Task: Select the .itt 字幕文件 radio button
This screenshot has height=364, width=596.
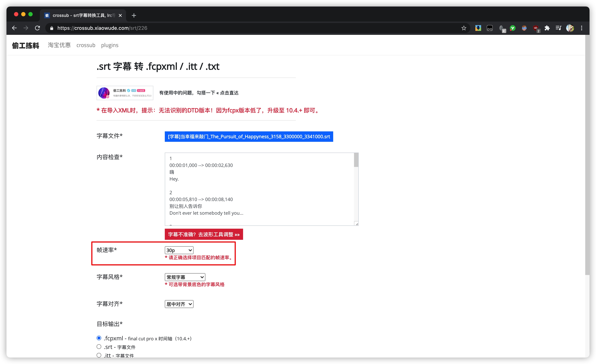Action: tap(99, 355)
